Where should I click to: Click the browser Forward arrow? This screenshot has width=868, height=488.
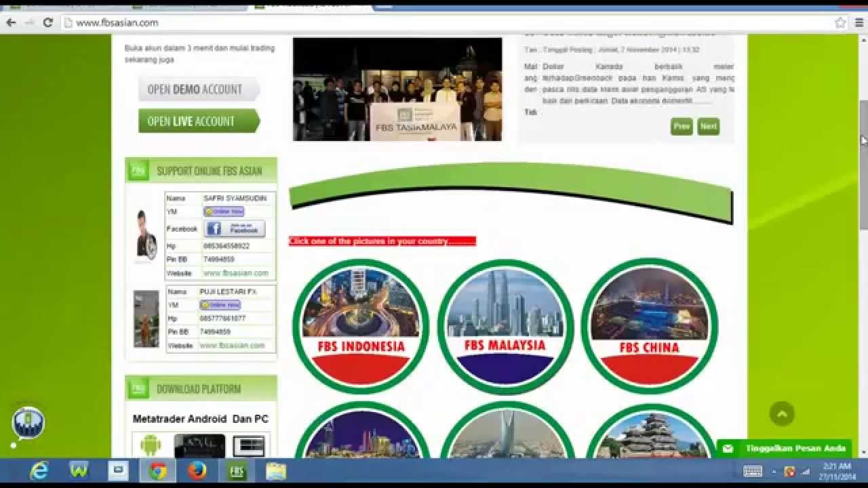coord(29,22)
